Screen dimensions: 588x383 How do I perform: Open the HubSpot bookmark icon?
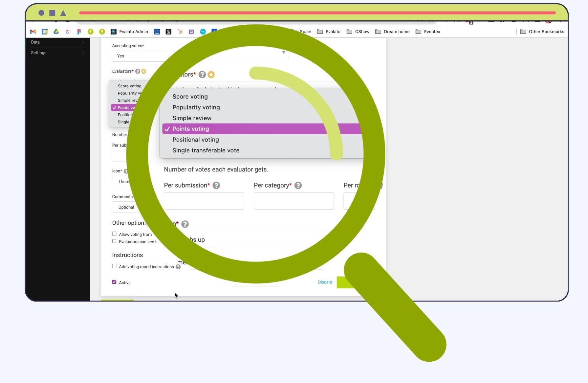(180, 32)
